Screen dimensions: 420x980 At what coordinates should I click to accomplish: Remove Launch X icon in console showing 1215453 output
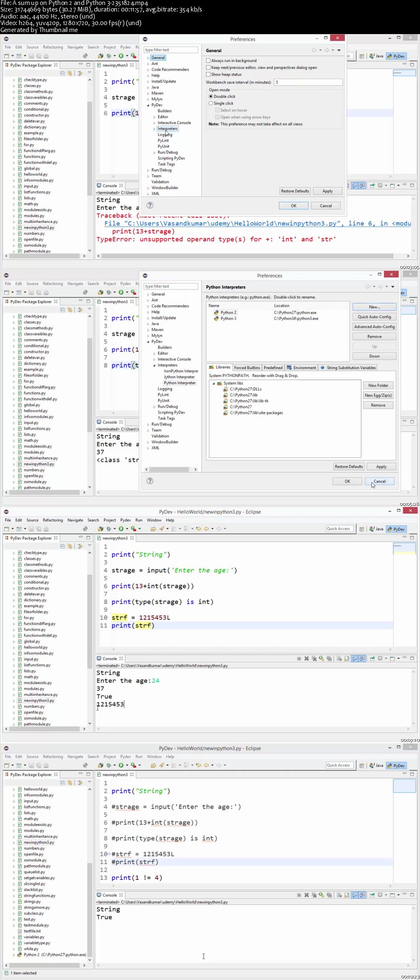pyautogui.click(x=306, y=659)
